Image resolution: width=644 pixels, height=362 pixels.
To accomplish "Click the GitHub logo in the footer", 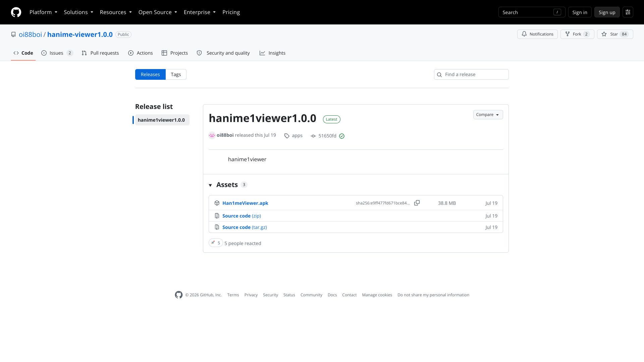I will tap(179, 295).
